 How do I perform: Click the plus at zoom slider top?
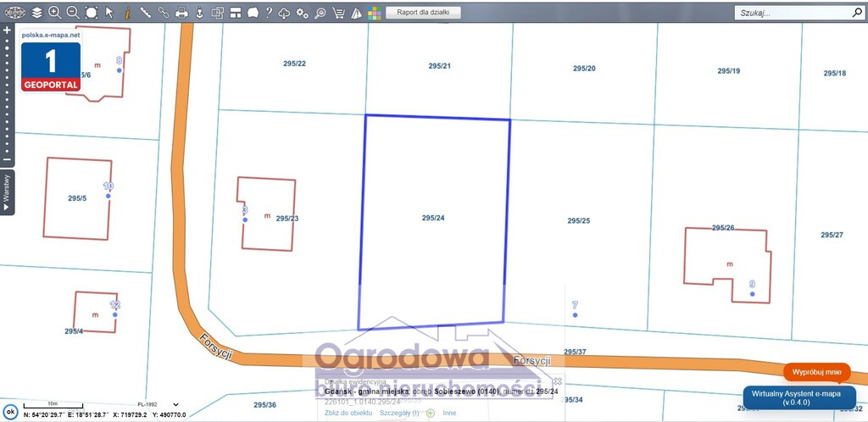pyautogui.click(x=7, y=31)
